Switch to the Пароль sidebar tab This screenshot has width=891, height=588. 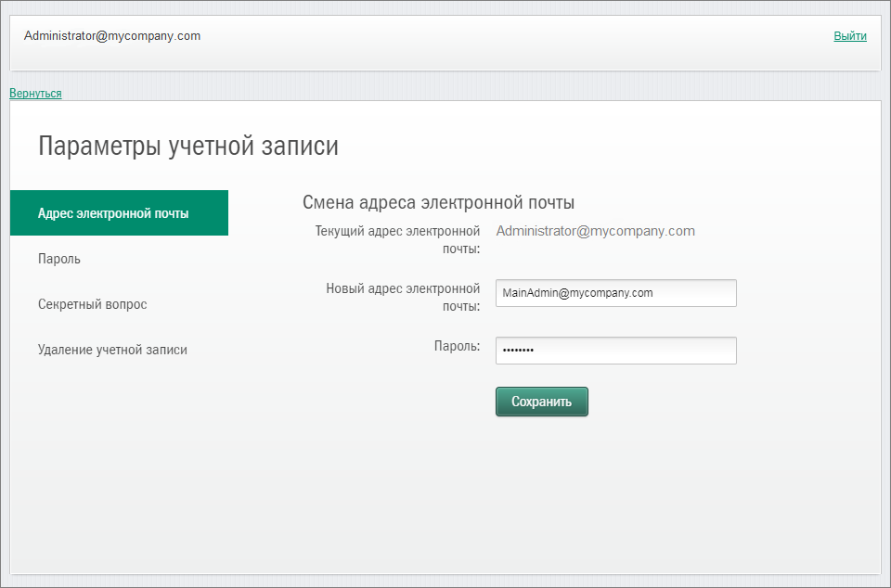coord(59,259)
